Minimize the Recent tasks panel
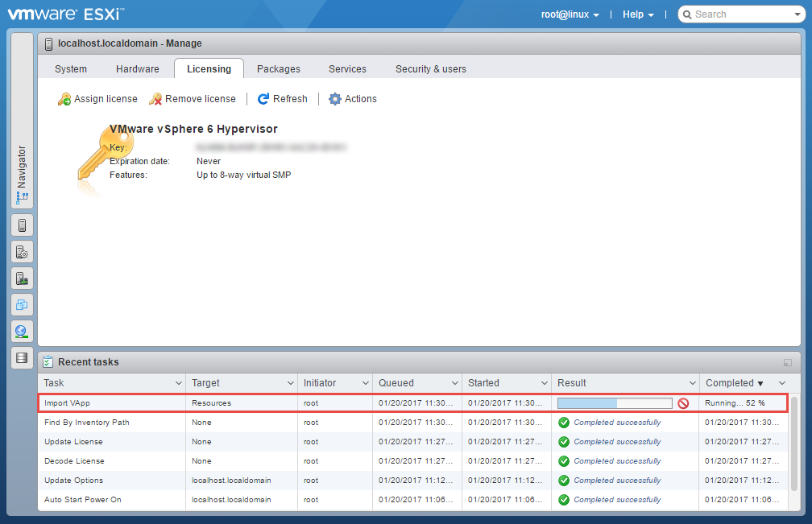The width and height of the screenshot is (812, 524). [787, 363]
